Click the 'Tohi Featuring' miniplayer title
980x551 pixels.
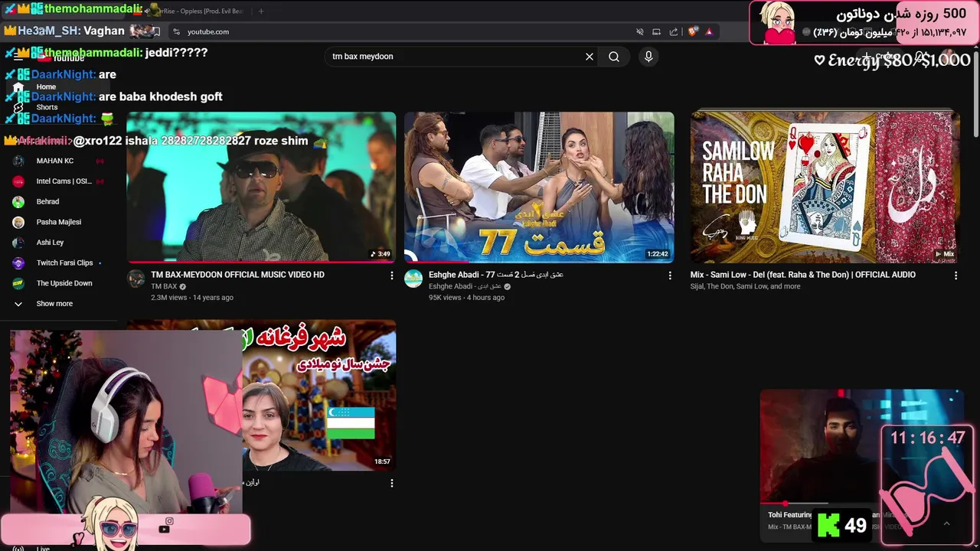click(x=791, y=515)
